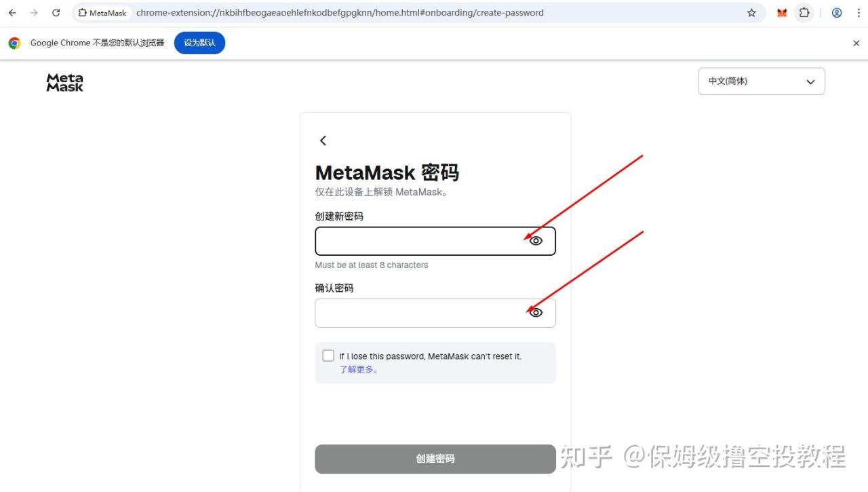Dismiss the default browser notification bar
Viewport: 868px width, 492px height.
click(856, 43)
